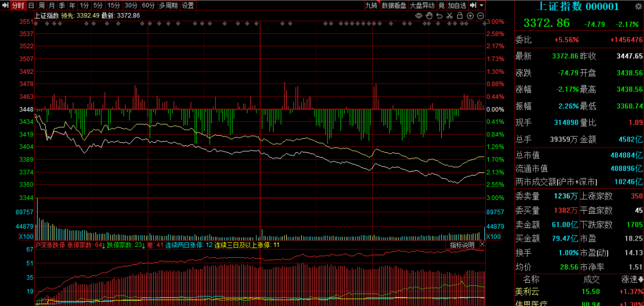The height and width of the screenshot is (306, 644).
Task: Click the 竞 auction button
Action: [441, 5]
